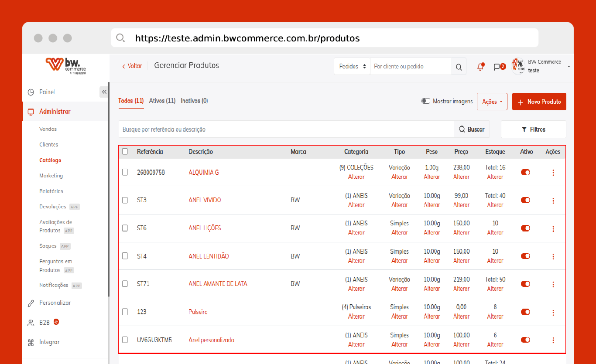Open Vendas in the sidebar menu
The width and height of the screenshot is (596, 364).
click(x=48, y=129)
